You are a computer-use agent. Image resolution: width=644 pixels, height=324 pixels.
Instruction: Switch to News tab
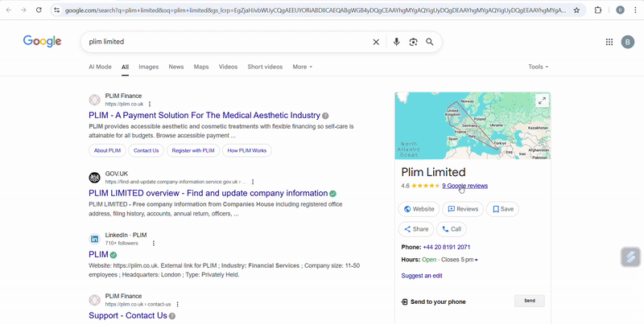[176, 67]
